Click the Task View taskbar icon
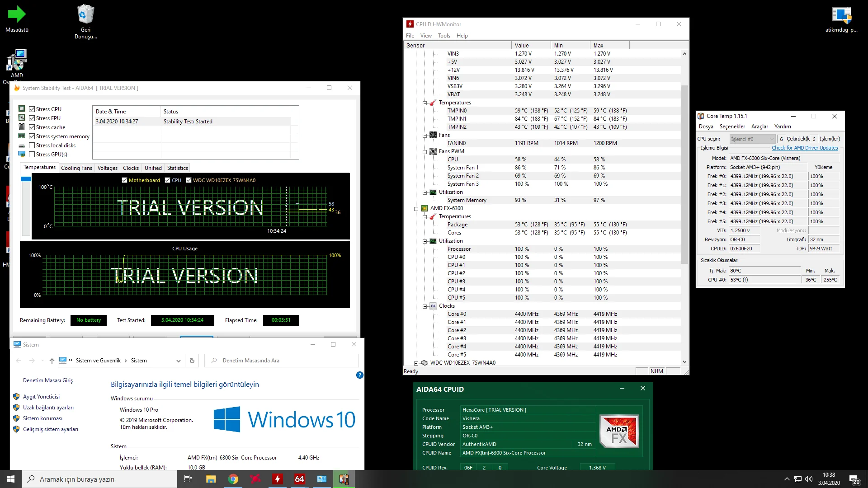 (x=188, y=479)
